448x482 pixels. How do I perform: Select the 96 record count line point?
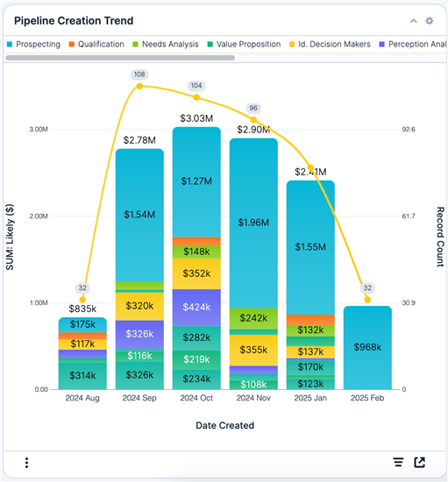tap(253, 120)
